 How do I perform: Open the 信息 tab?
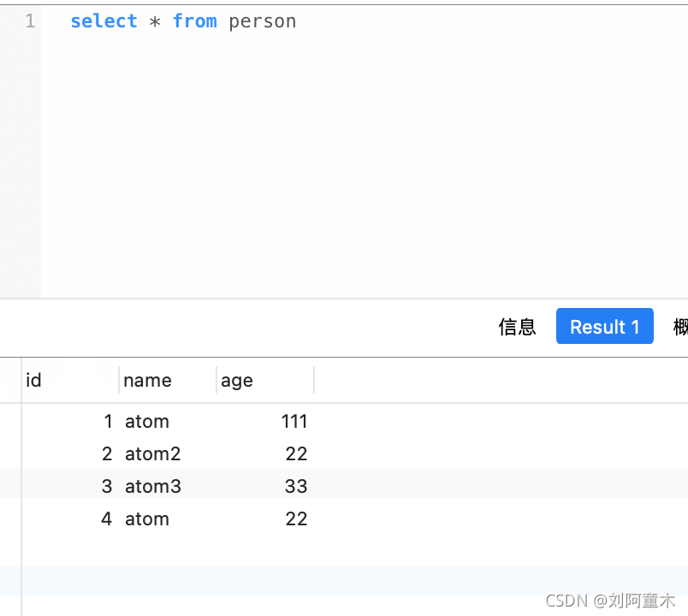tap(517, 327)
